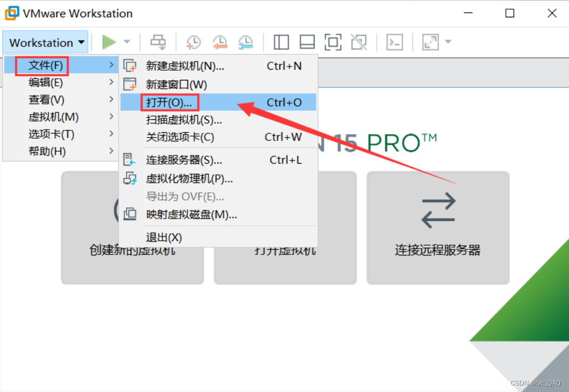Click the revert to snapshot icon
The height and width of the screenshot is (392, 569).
tap(220, 42)
